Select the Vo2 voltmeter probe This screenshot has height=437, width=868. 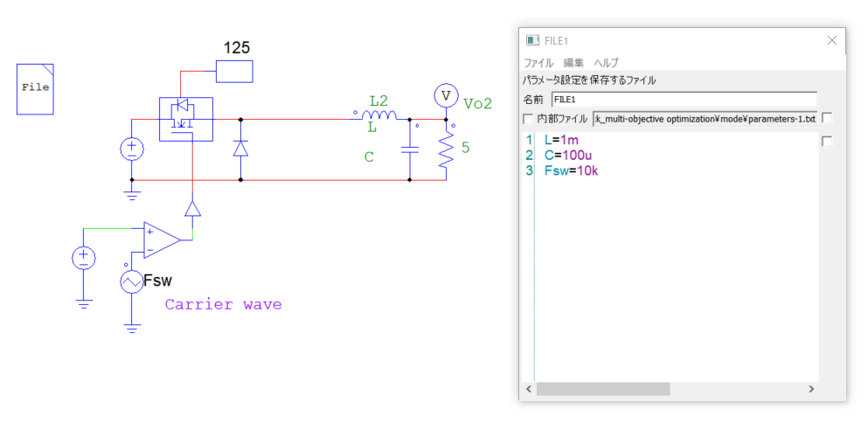tap(446, 94)
